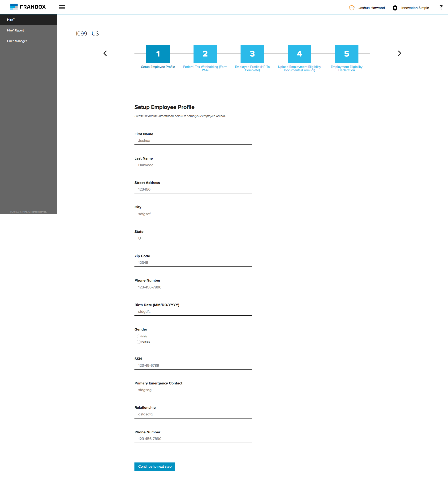Screen dimensions: 448x488
Task: Focus the First Name field
Action: 193,141
